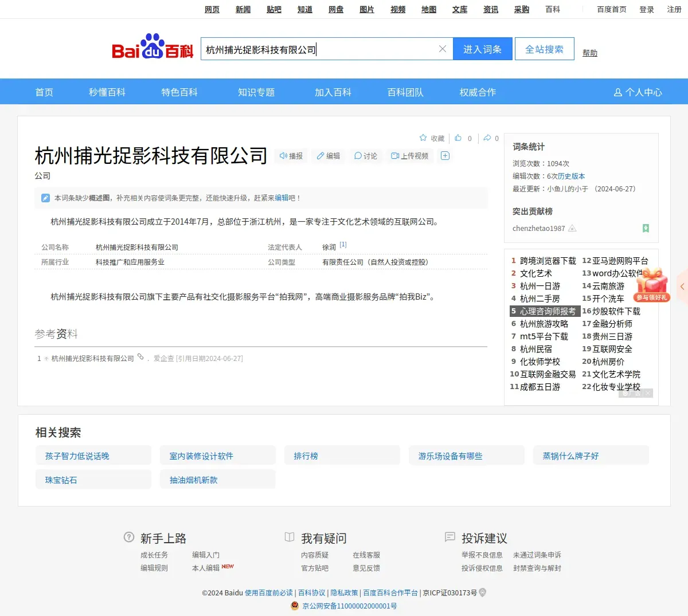
Task: Click 登录 at the top right
Action: coord(647,9)
